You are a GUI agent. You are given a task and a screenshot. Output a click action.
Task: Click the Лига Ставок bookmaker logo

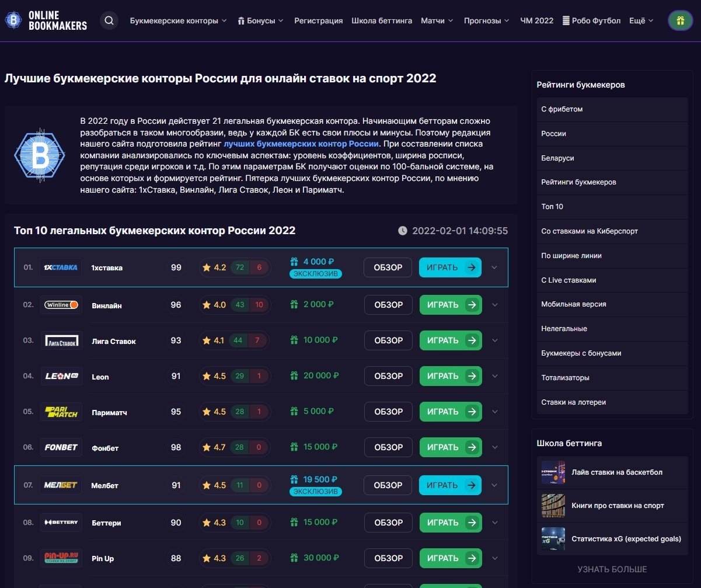[x=61, y=340]
